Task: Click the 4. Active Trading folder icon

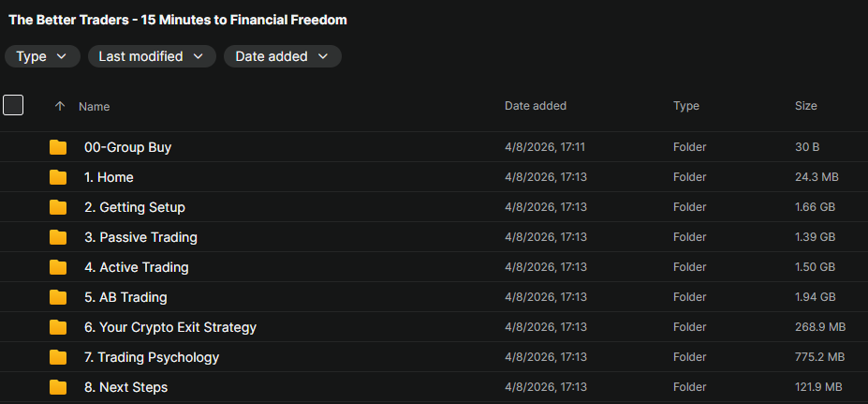Action: point(58,267)
